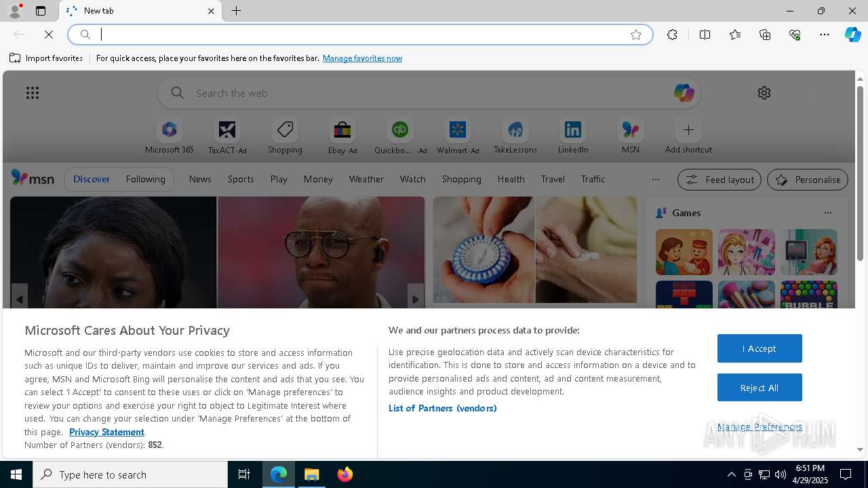This screenshot has width=868, height=488.
Task: Open the Favorites hub
Action: pos(735,35)
